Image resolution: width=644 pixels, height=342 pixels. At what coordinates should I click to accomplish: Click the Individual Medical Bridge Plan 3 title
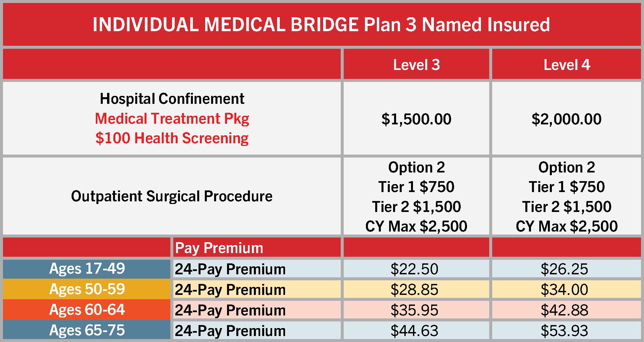coord(321,25)
